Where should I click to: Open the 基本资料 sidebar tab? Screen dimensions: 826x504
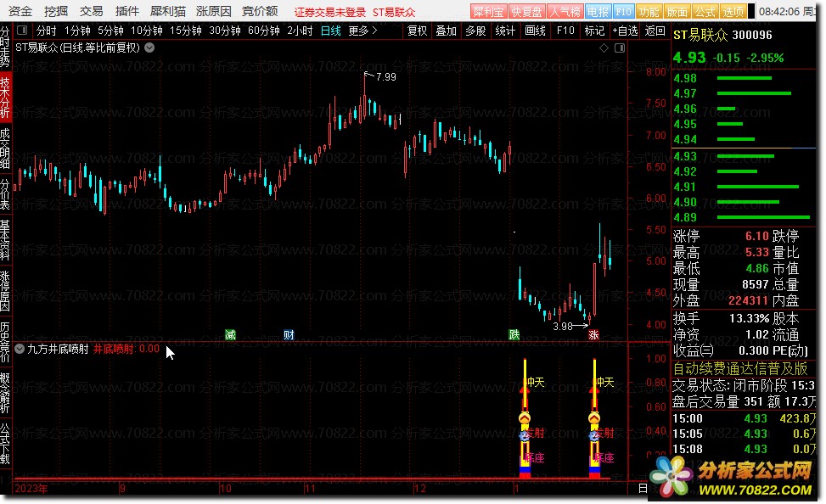click(5, 241)
